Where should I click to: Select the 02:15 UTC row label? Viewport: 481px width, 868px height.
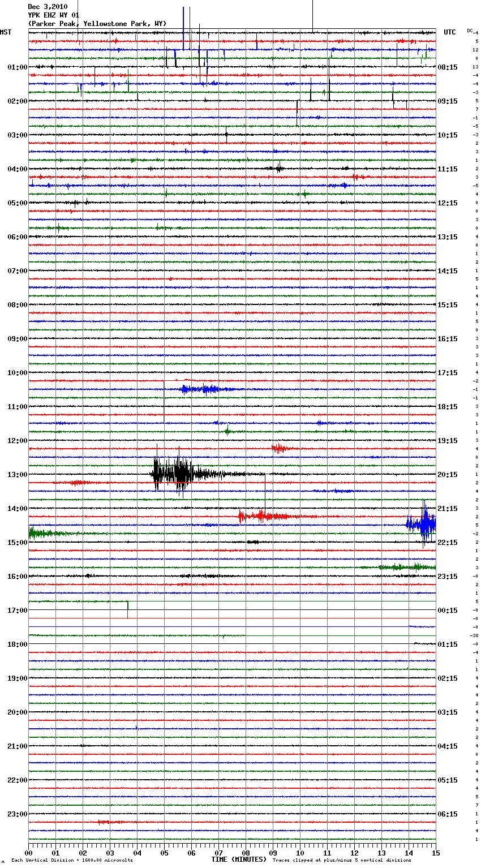pyautogui.click(x=448, y=678)
